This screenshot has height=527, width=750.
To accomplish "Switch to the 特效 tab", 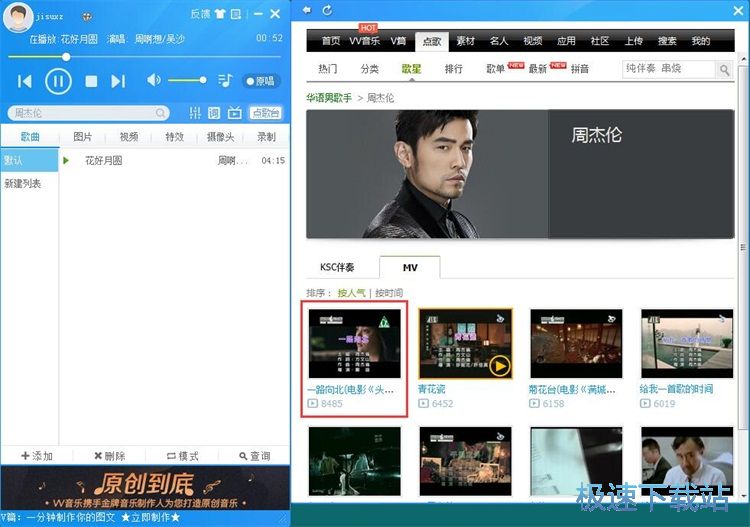I will [175, 137].
